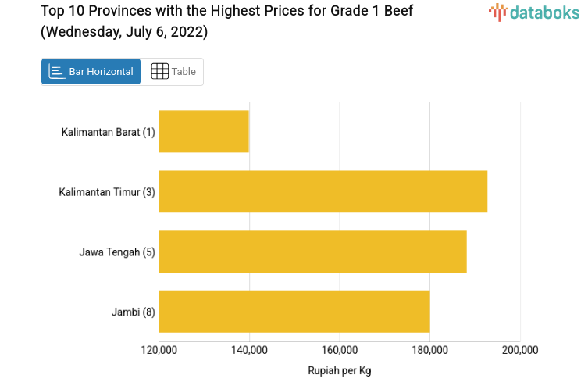Image resolution: width=588 pixels, height=389 pixels.
Task: Click the Kalimantan Barat (1) axis label
Action: [x=109, y=132]
